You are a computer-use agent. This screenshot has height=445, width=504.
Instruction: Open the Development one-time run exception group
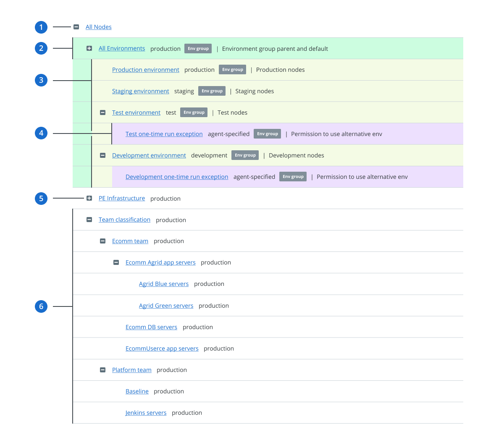(176, 176)
